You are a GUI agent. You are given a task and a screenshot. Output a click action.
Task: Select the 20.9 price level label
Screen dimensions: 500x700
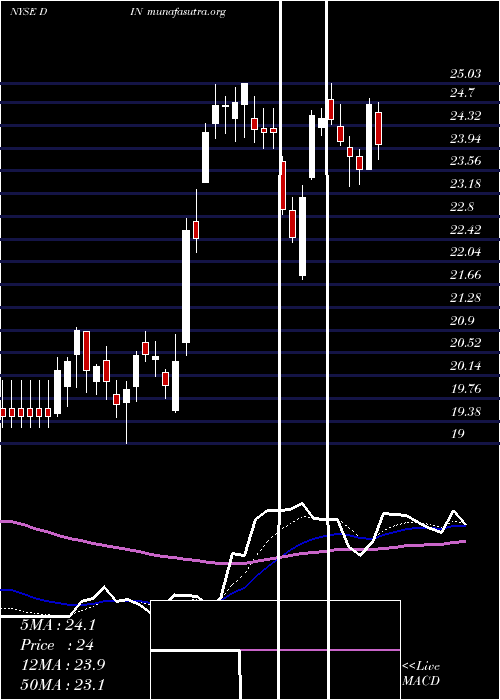click(462, 321)
